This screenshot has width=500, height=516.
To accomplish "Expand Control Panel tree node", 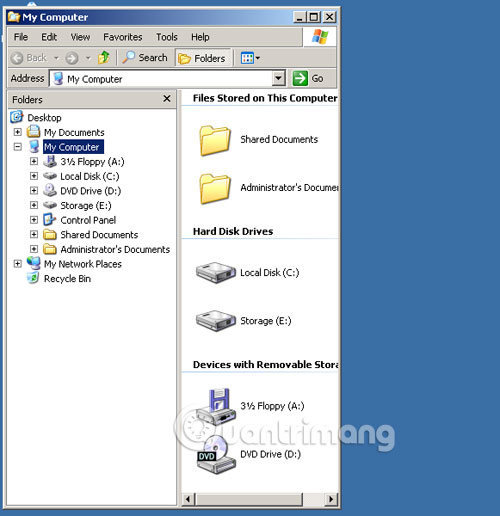I will tap(34, 220).
